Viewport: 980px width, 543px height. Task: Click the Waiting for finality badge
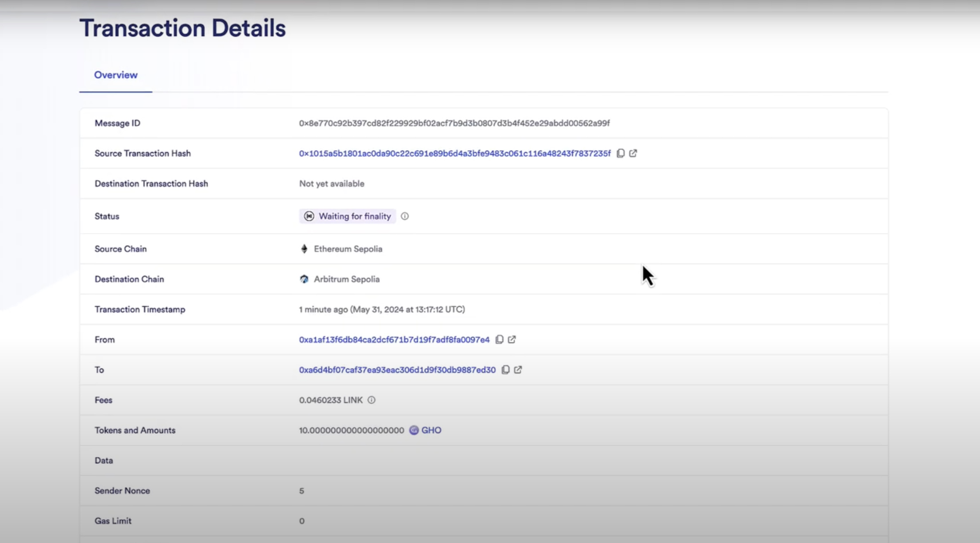click(x=347, y=216)
